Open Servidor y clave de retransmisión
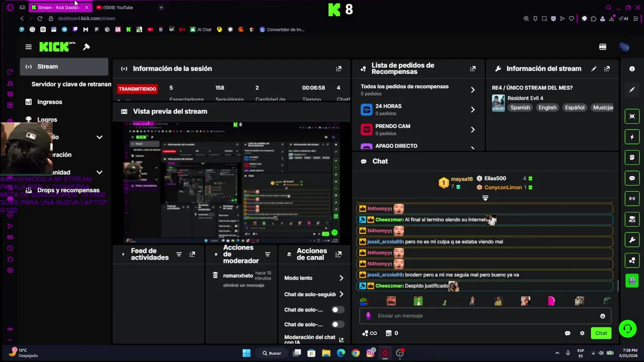 [x=71, y=84]
